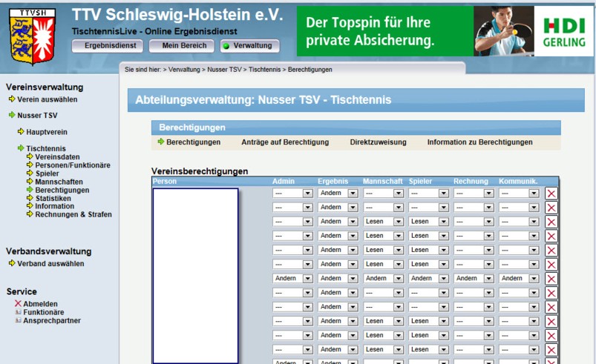Open the first row Kommunik. dropdown

tap(519, 193)
